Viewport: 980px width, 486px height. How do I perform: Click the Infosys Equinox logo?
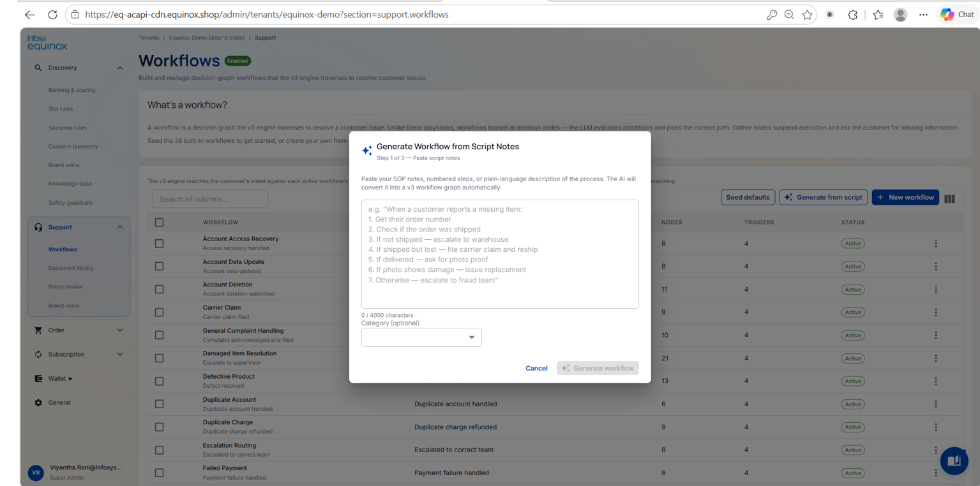tap(47, 43)
